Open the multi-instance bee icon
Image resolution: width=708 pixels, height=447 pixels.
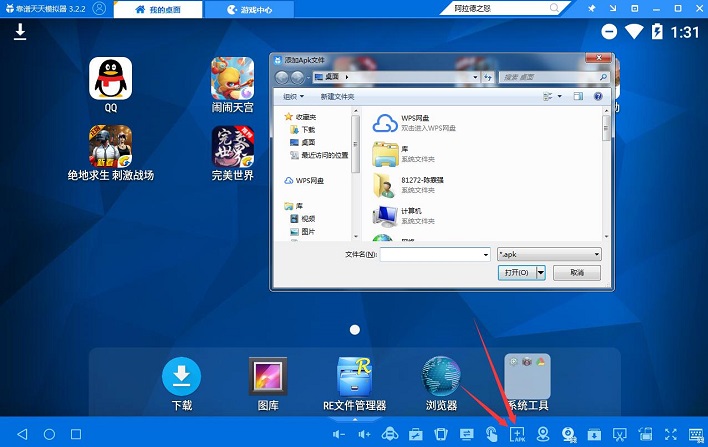(x=390, y=434)
